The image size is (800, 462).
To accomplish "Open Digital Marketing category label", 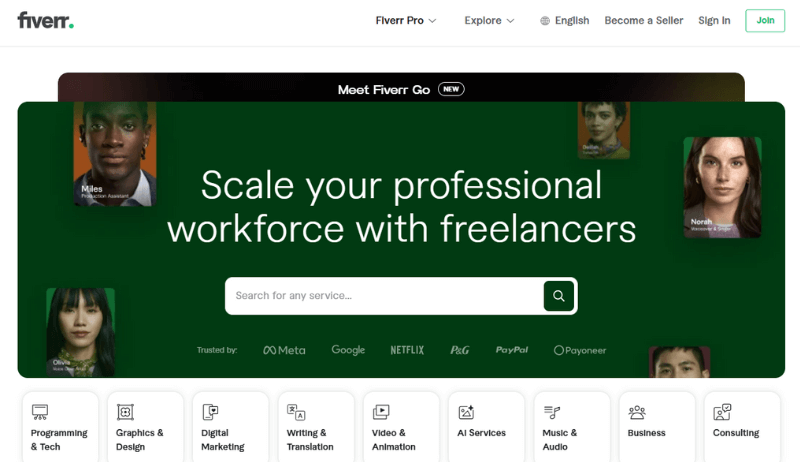I will (x=222, y=440).
